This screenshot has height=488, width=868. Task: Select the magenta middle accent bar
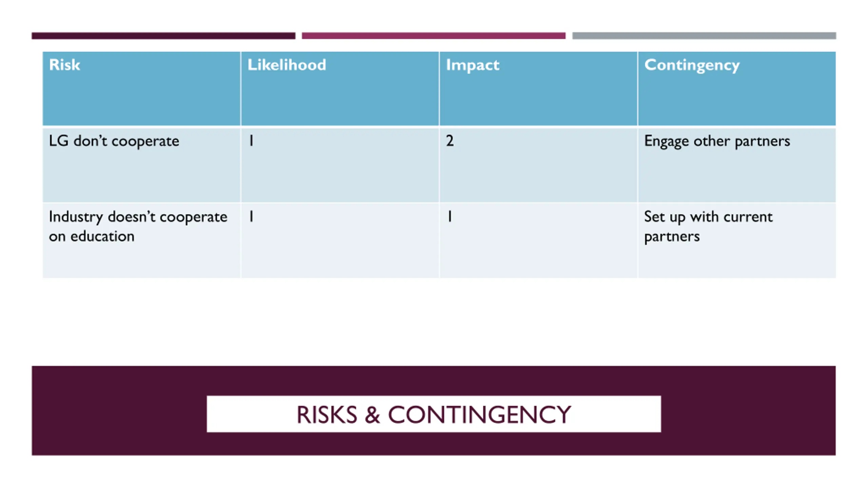point(434,36)
